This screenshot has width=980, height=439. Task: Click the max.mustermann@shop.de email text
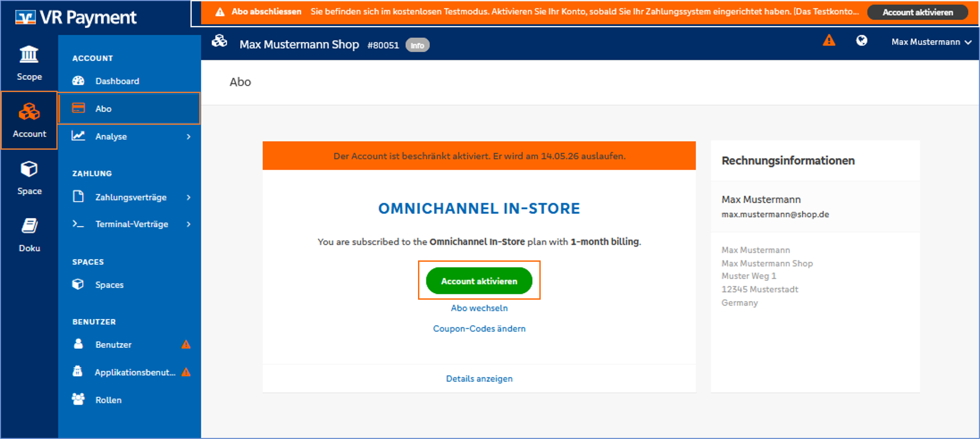(775, 214)
